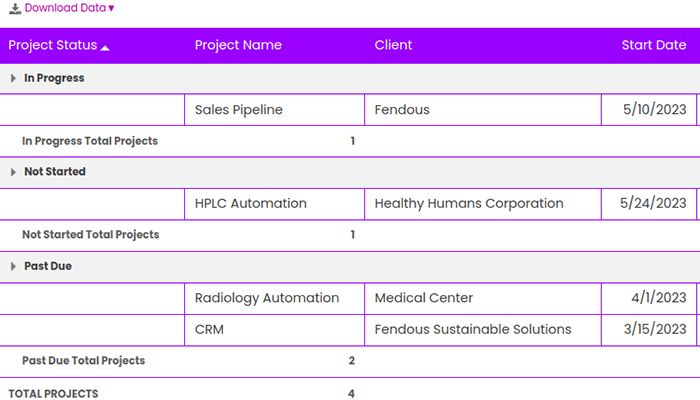Screen dimensions: 700x400
Task: Select the Sales Pipeline project cell
Action: pyautogui.click(x=239, y=110)
